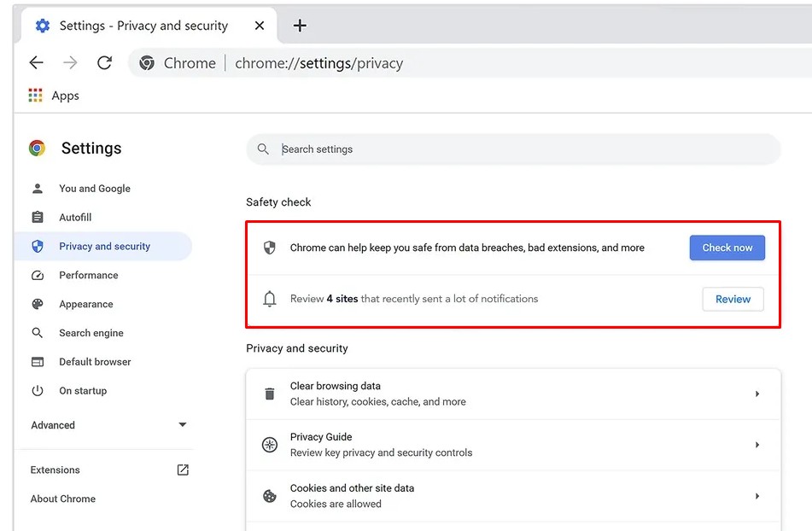Click the person icon for You and Google
Screen dimensions: 812x531
[x=38, y=189]
